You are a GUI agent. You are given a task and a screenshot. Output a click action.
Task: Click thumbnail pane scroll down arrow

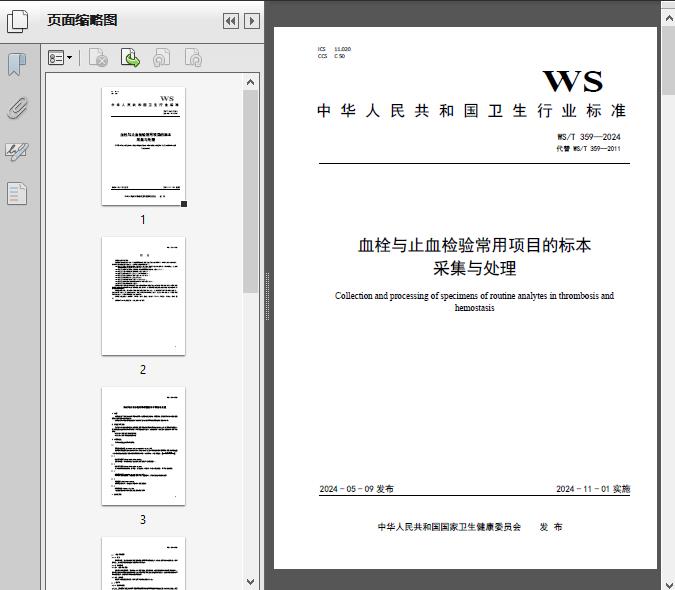[x=251, y=581]
